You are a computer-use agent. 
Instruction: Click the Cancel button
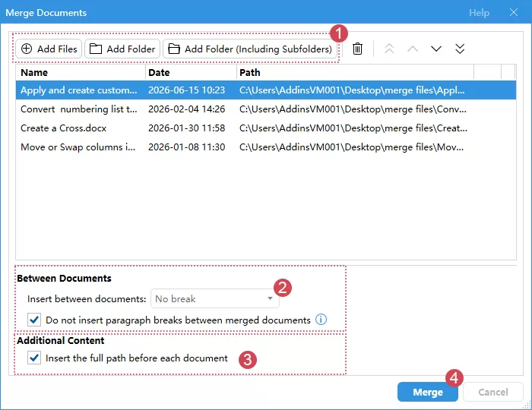tap(493, 392)
